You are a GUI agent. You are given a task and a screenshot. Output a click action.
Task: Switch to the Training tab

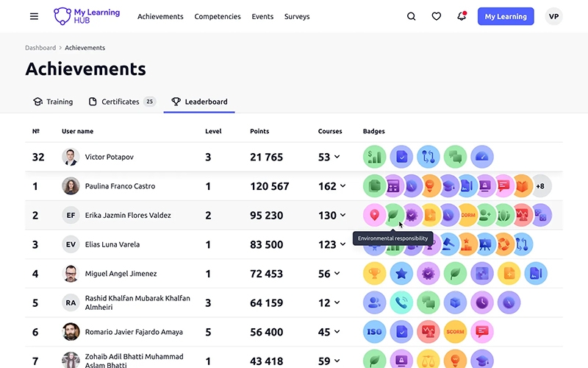[x=53, y=102]
